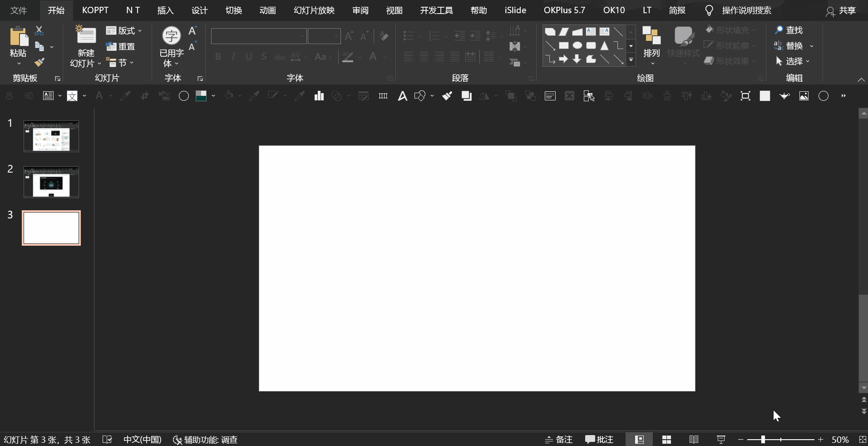
Task: Click the Fit slide to window icon
Action: 863,440
